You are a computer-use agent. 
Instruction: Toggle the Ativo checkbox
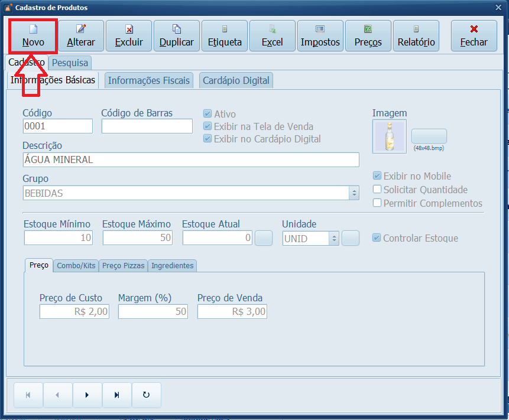[x=208, y=114]
